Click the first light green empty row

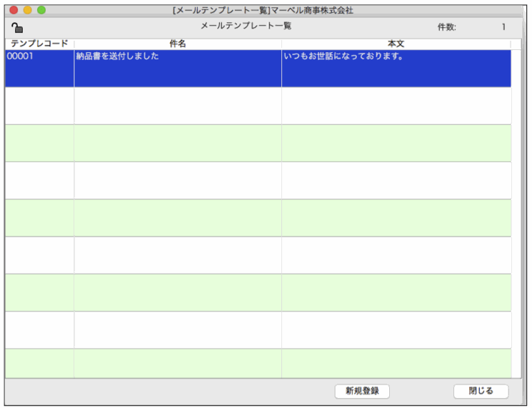257,143
